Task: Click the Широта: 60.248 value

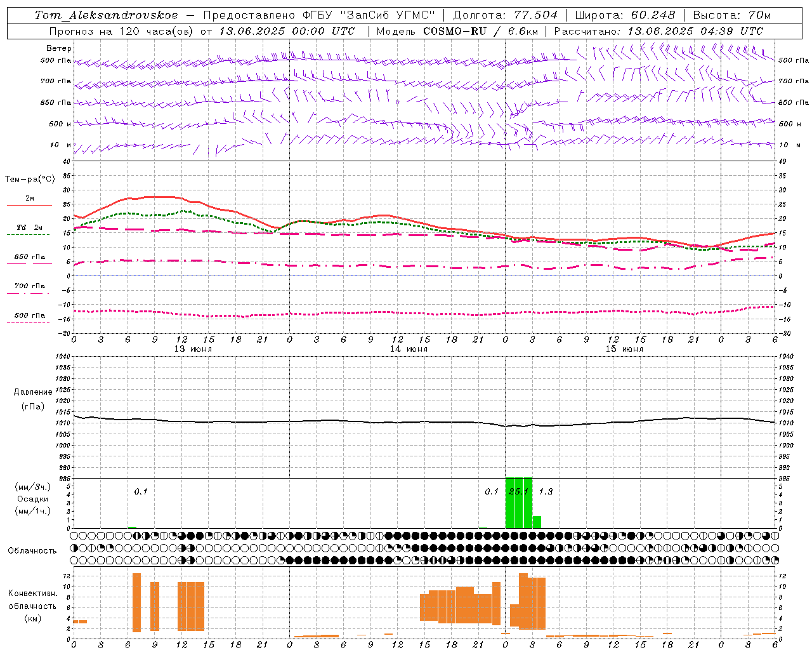Action: click(625, 15)
